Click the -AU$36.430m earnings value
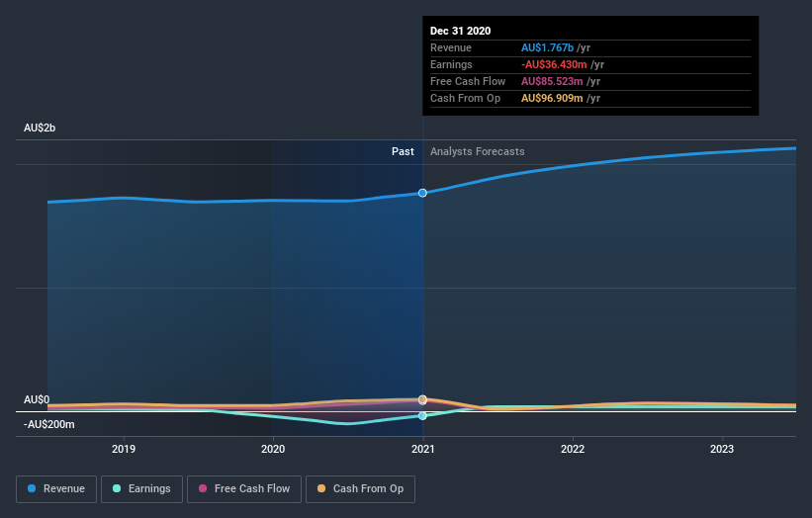This screenshot has width=812, height=518. click(554, 64)
